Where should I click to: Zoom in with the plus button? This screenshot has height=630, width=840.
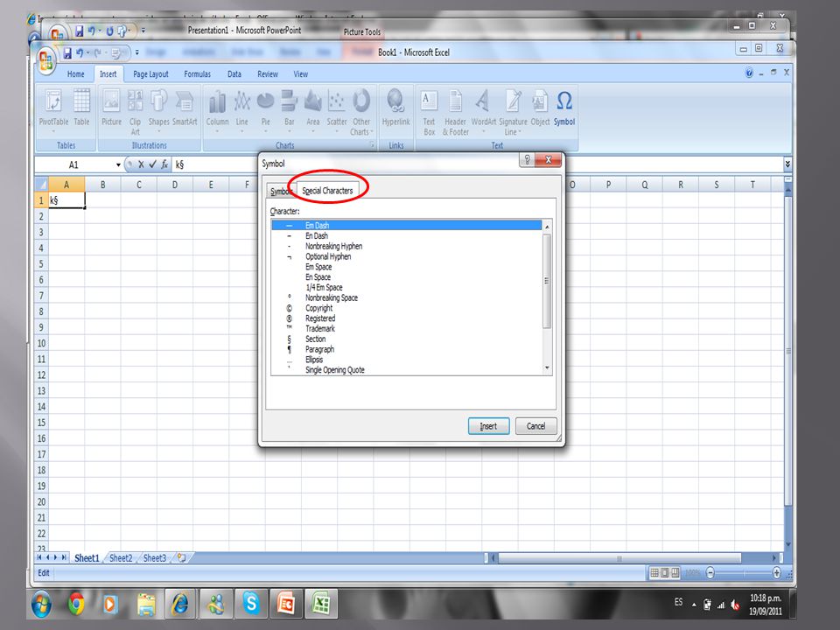click(x=777, y=573)
